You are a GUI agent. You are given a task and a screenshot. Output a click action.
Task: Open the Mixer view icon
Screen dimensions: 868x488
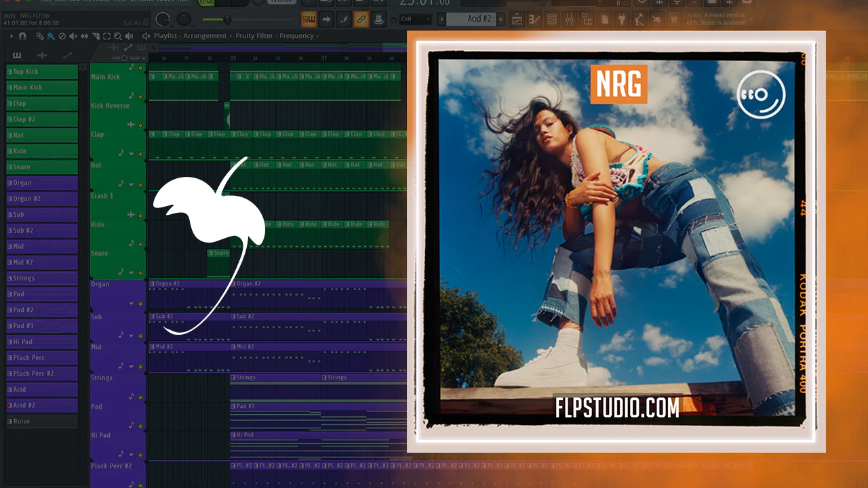click(570, 20)
